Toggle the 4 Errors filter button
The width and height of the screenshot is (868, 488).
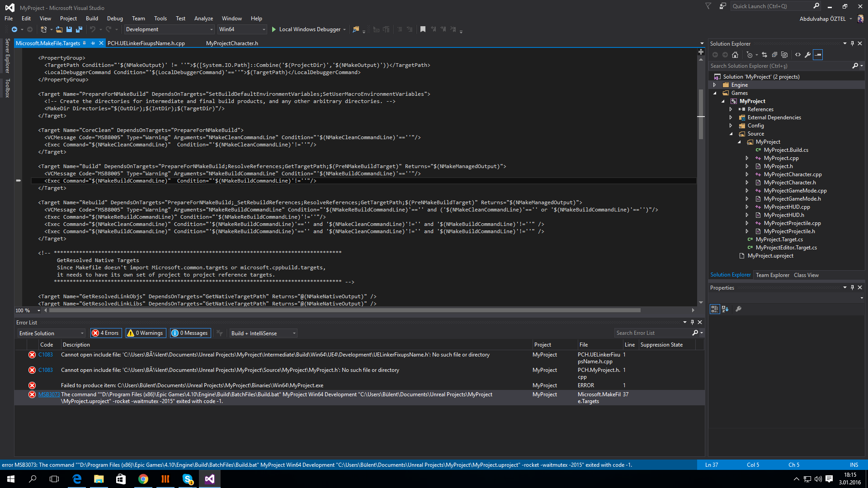[105, 333]
